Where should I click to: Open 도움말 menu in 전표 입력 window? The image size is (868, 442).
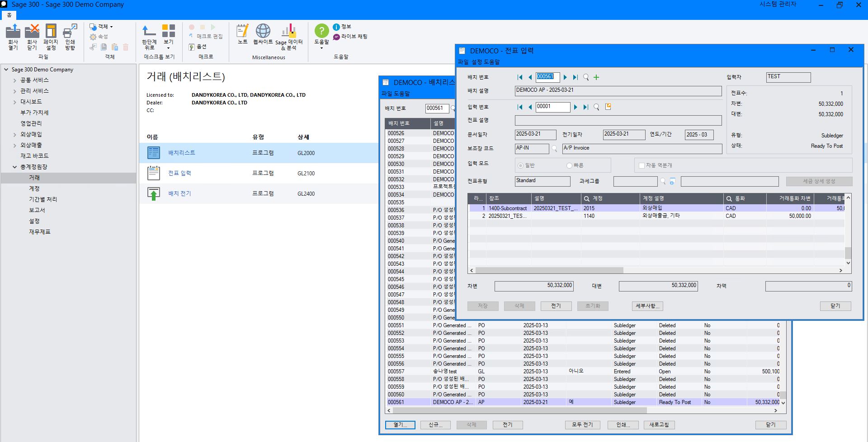(492, 62)
